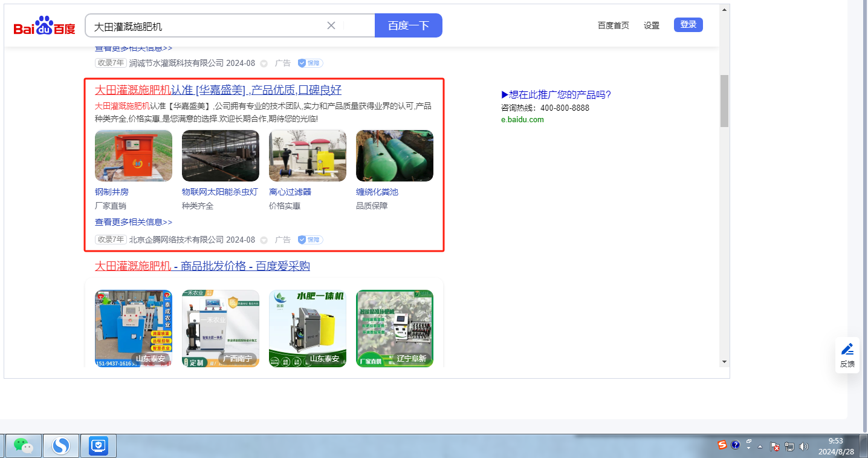
Task: Open the 物联网太阳能杀虫灯 factory thumbnail
Action: click(x=221, y=155)
